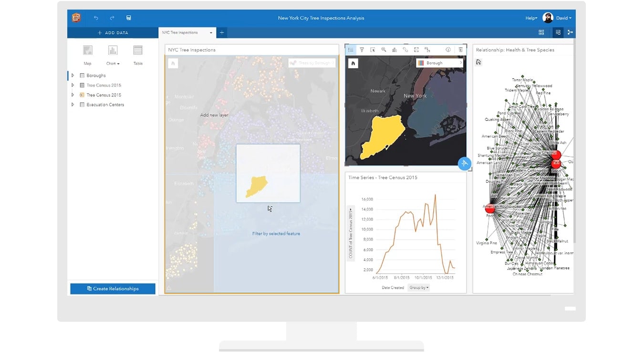Enable cross filters icon on map card
Screen dimensions: 644x353
coord(427,50)
